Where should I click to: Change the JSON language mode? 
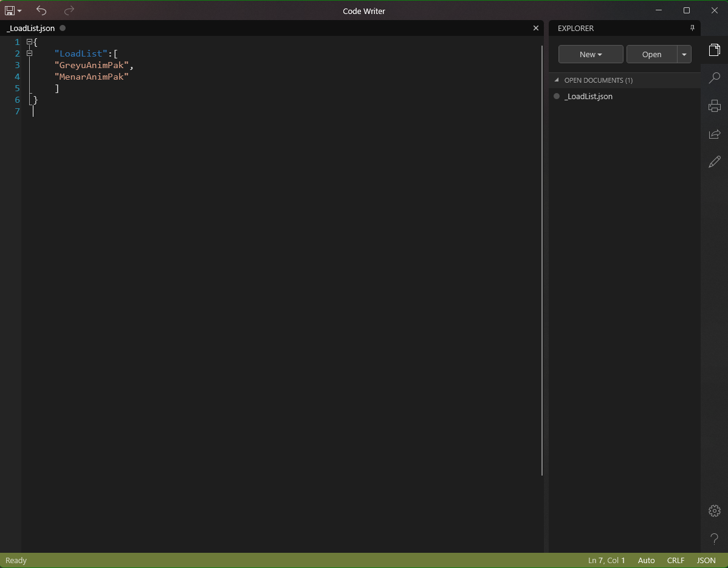[x=706, y=560]
